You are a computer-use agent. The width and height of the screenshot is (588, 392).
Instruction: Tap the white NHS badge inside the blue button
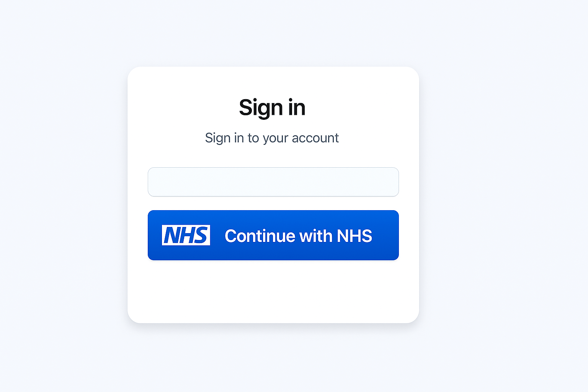pyautogui.click(x=186, y=235)
